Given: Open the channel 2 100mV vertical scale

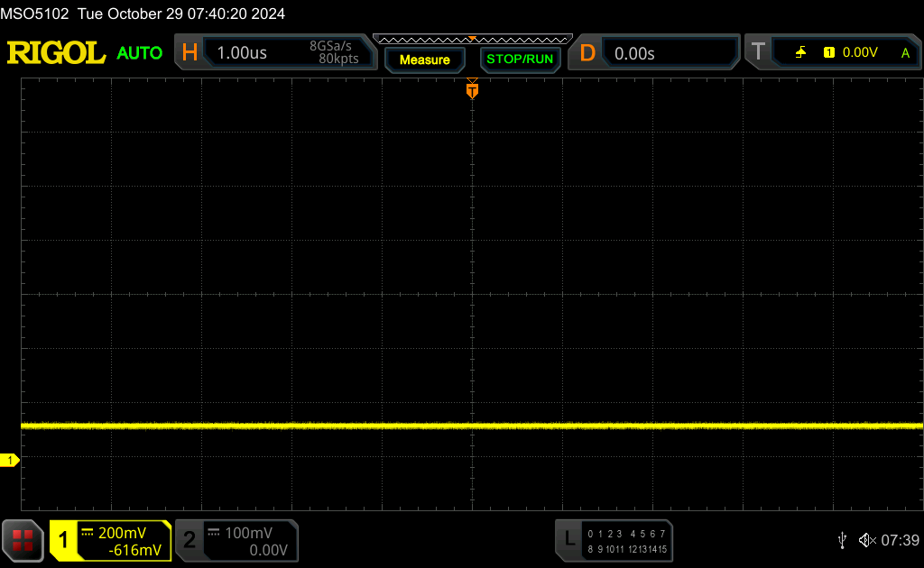Looking at the screenshot, I should pyautogui.click(x=247, y=533).
